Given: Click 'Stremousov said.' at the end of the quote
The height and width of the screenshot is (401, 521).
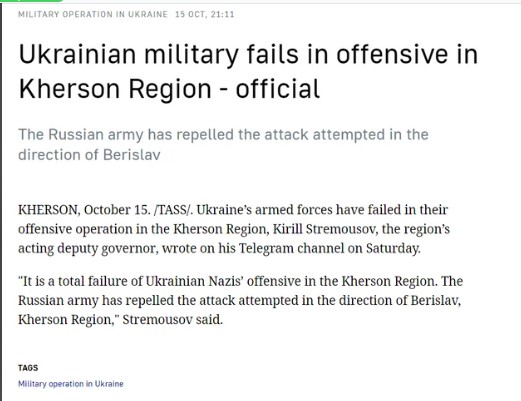Looking at the screenshot, I should point(173,320).
